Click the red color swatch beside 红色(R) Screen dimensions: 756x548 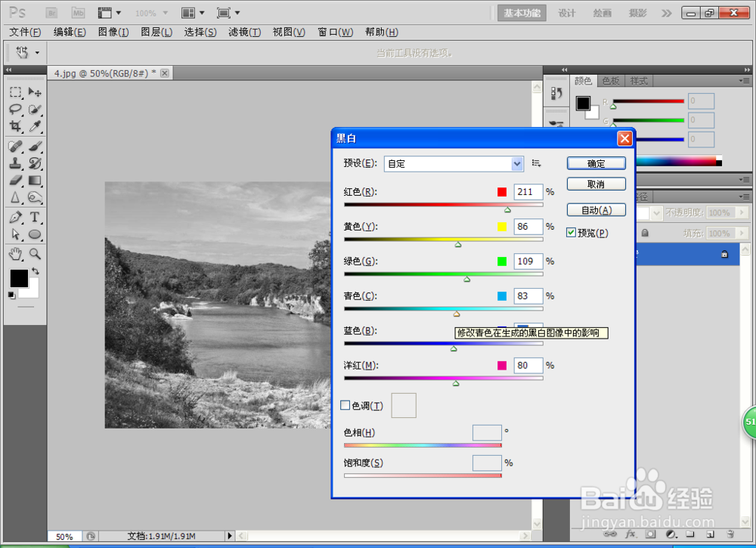coord(502,192)
